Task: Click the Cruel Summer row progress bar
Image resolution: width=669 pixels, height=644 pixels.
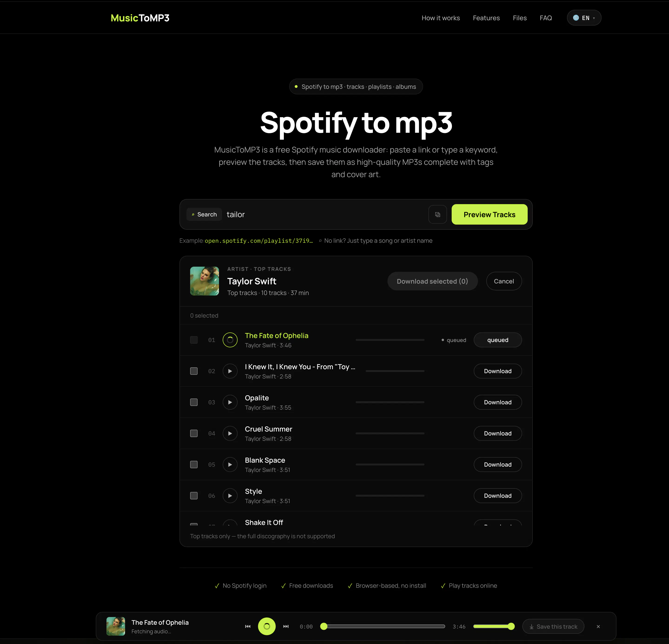Action: [390, 433]
